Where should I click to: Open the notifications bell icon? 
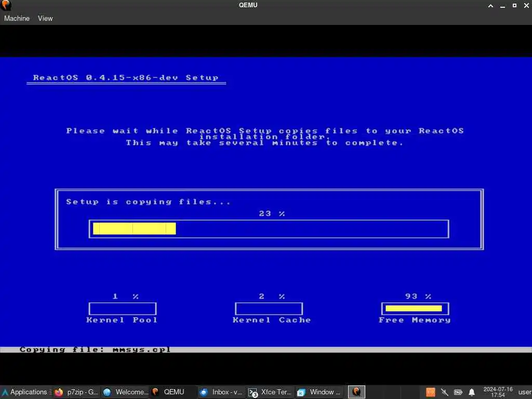(x=472, y=392)
